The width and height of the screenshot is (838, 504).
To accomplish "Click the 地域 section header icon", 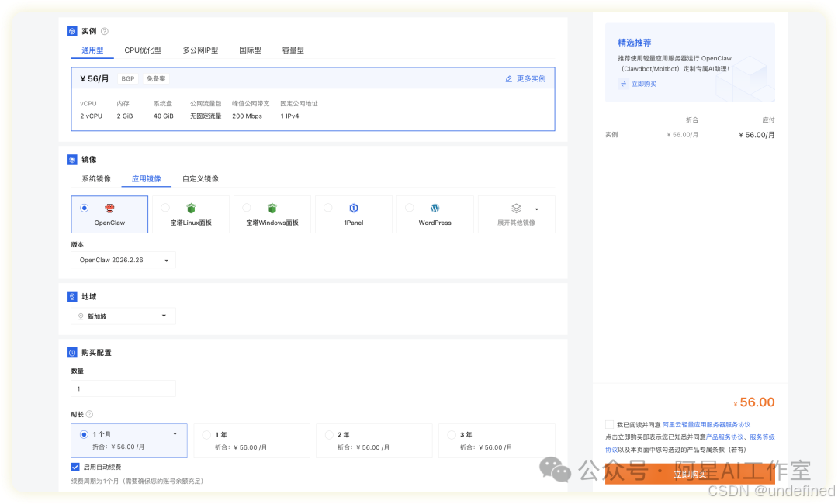I will point(71,296).
